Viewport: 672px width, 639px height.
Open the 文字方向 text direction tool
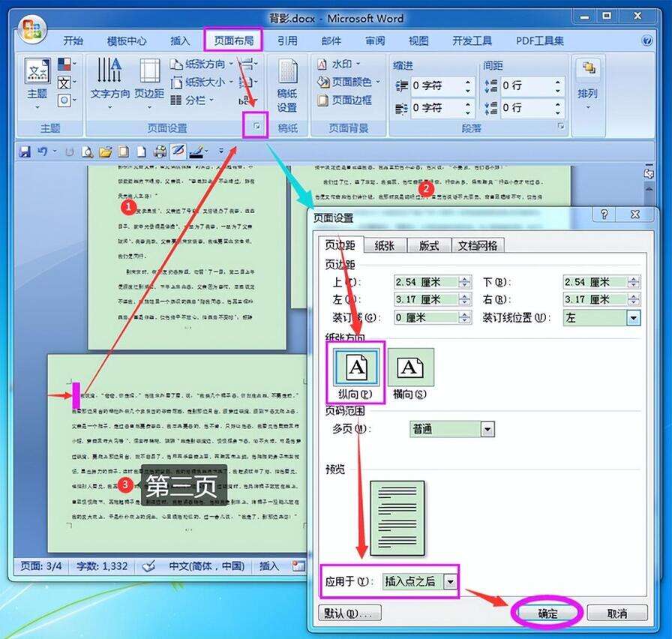pos(110,79)
